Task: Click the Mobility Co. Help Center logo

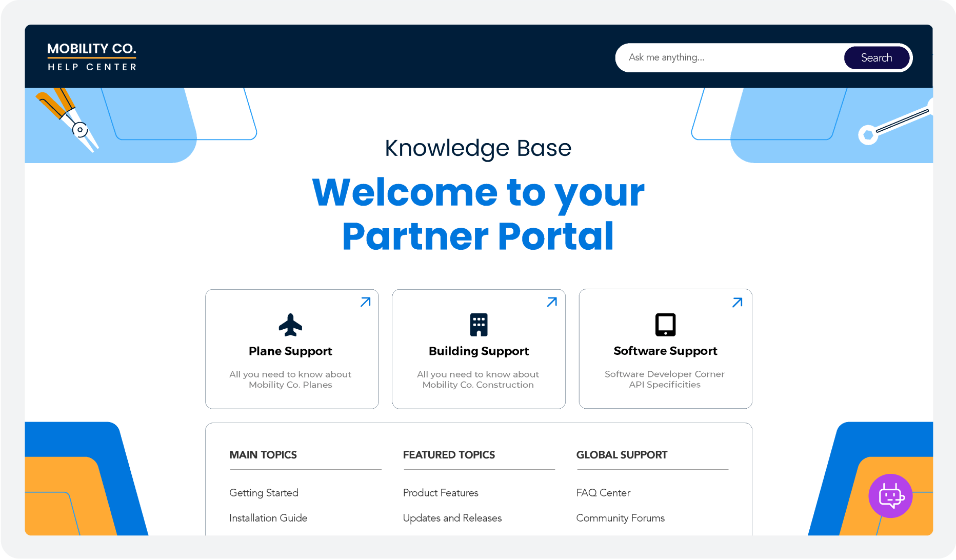Action: click(92, 56)
